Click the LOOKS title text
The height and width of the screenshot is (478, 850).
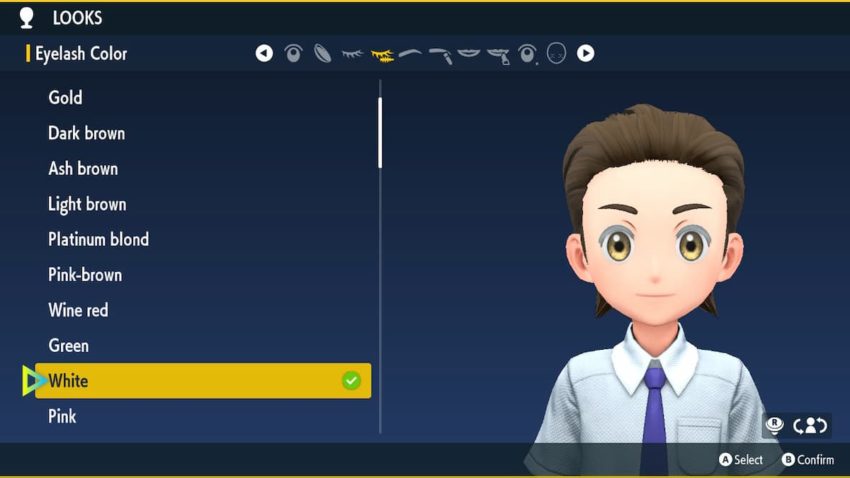[77, 18]
